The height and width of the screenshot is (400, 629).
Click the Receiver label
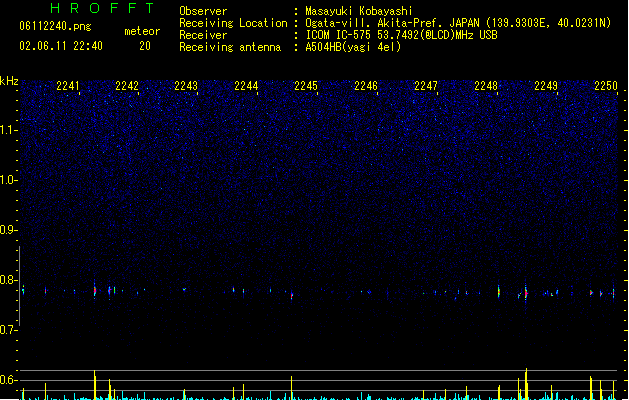click(x=203, y=35)
